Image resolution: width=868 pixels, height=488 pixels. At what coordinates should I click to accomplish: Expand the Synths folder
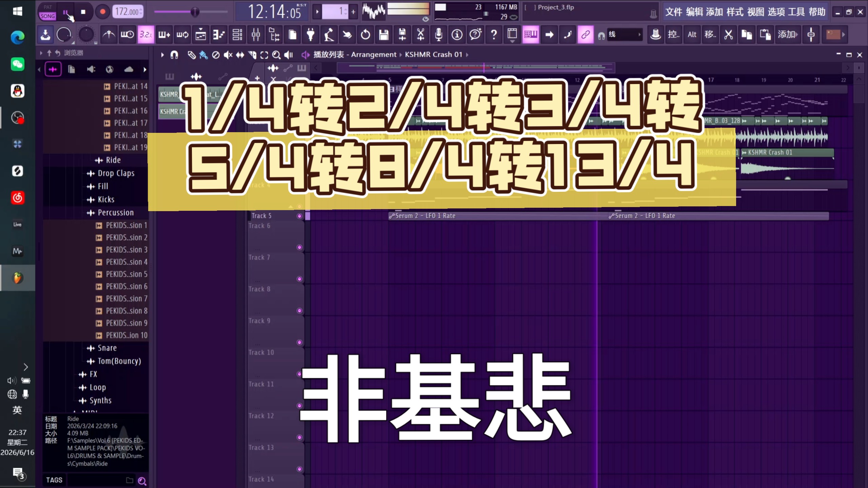(x=95, y=401)
